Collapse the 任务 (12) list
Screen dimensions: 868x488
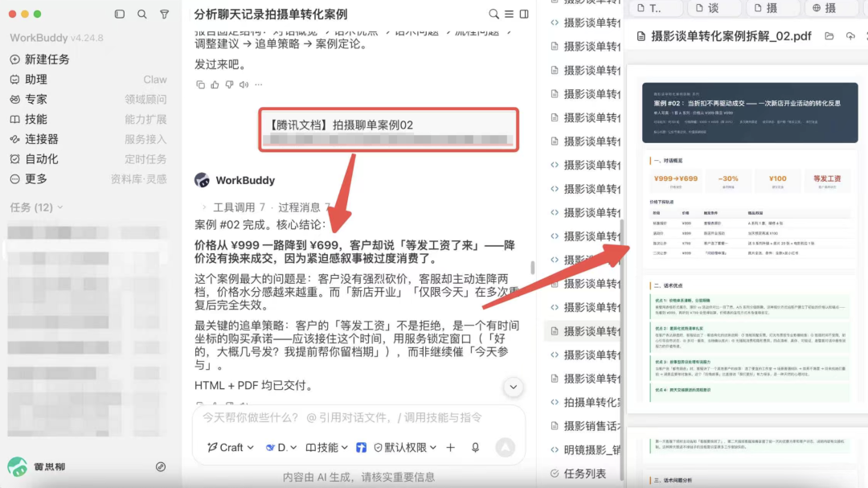36,207
